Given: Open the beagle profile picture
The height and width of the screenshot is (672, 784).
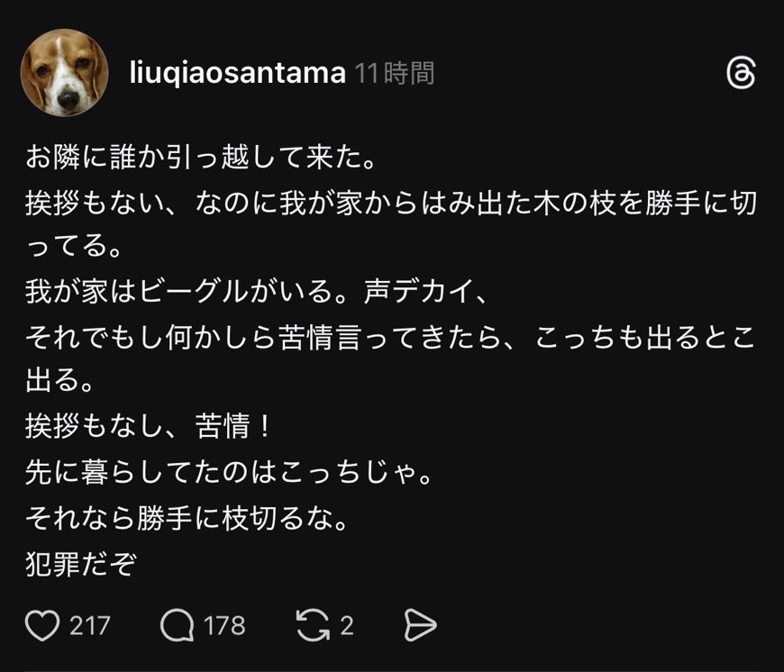Looking at the screenshot, I should tap(64, 73).
